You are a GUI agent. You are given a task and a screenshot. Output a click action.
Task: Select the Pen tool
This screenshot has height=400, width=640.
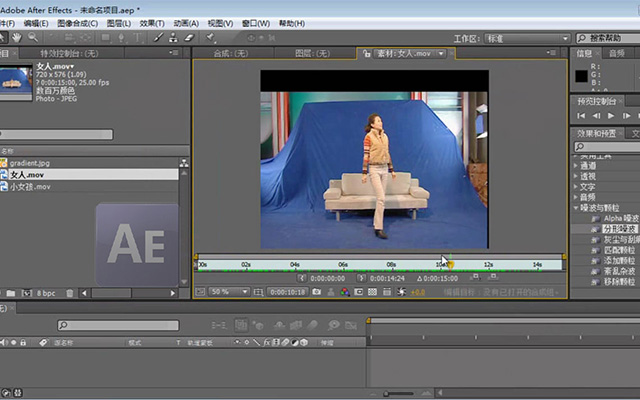[x=121, y=38]
